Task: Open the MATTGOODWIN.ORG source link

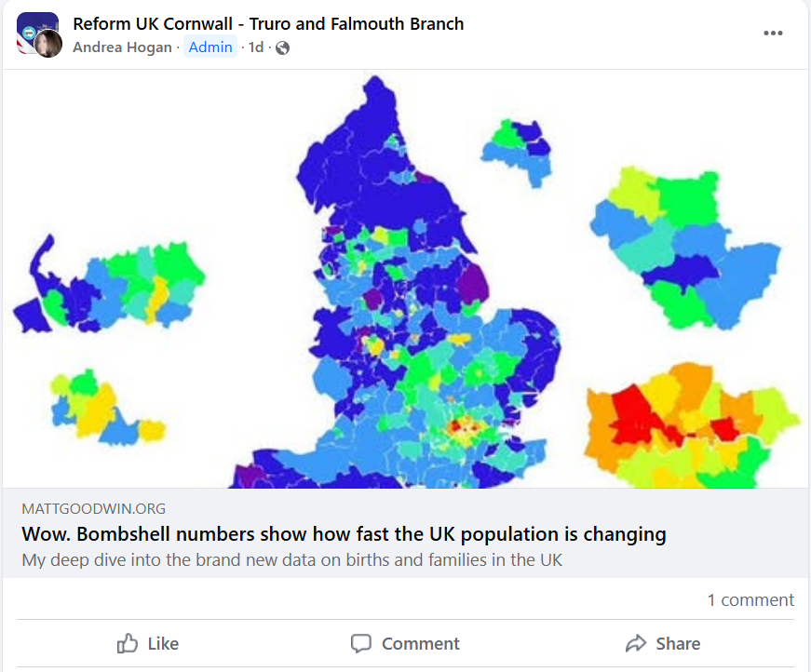Action: (94, 508)
